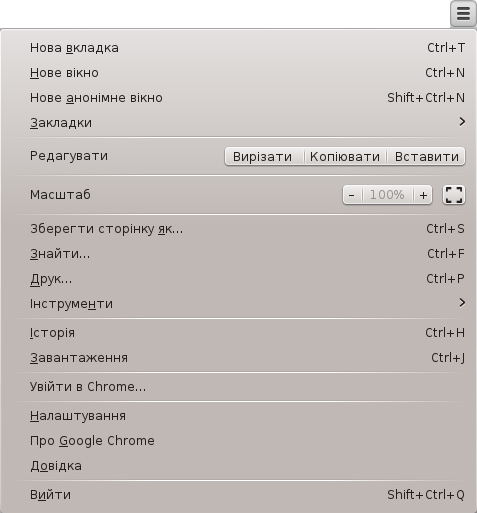
Task: Click the Вставити button
Action: pos(427,156)
